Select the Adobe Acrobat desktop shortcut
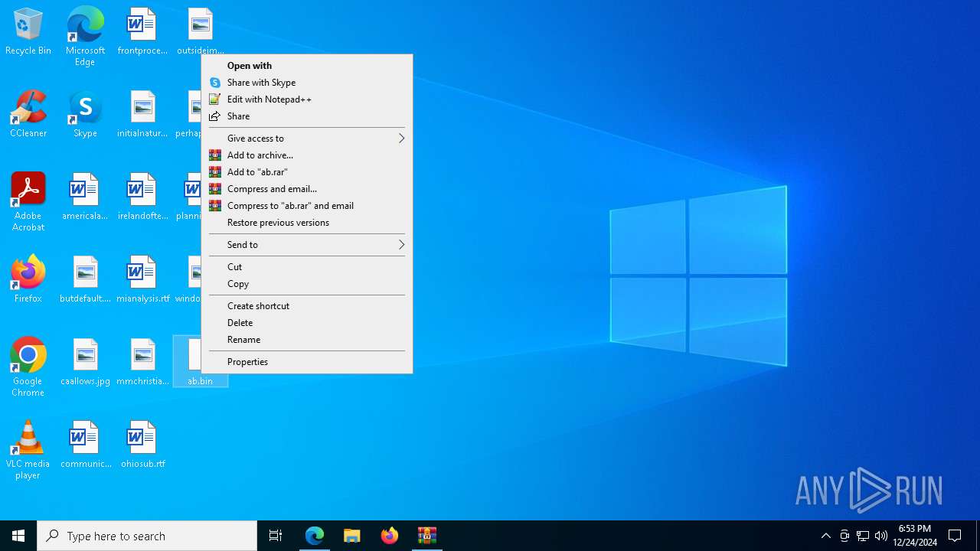The image size is (980, 551). click(28, 202)
